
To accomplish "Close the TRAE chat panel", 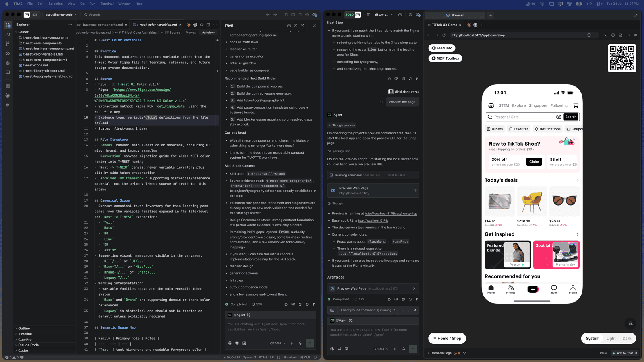I will [x=314, y=25].
